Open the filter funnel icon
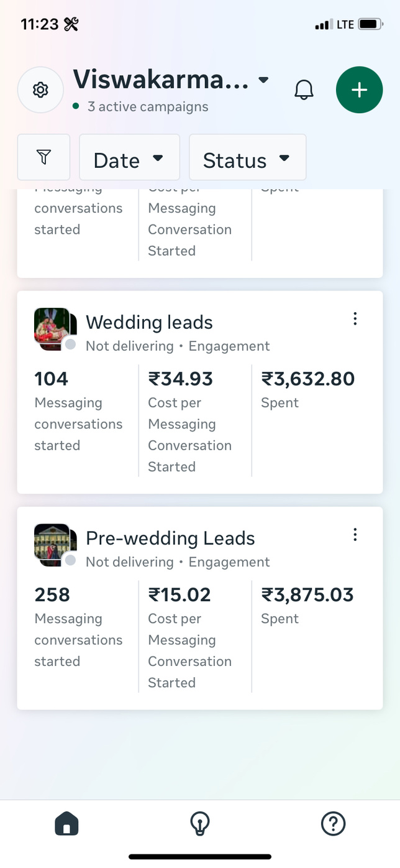The image size is (400, 868). 43,157
